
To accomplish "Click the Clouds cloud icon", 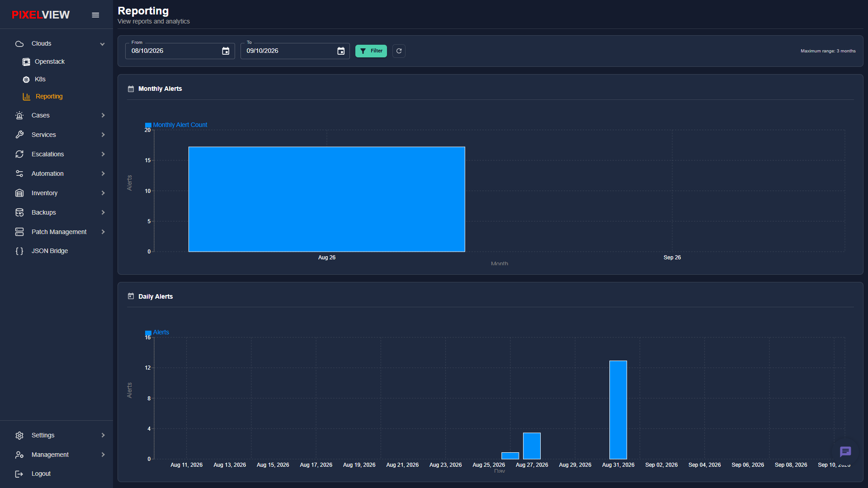I will [19, 44].
